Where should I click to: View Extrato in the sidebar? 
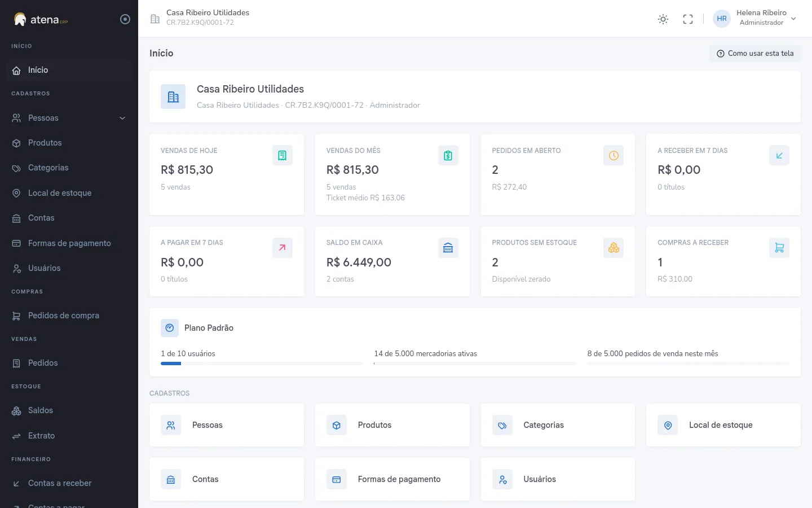point(69,436)
